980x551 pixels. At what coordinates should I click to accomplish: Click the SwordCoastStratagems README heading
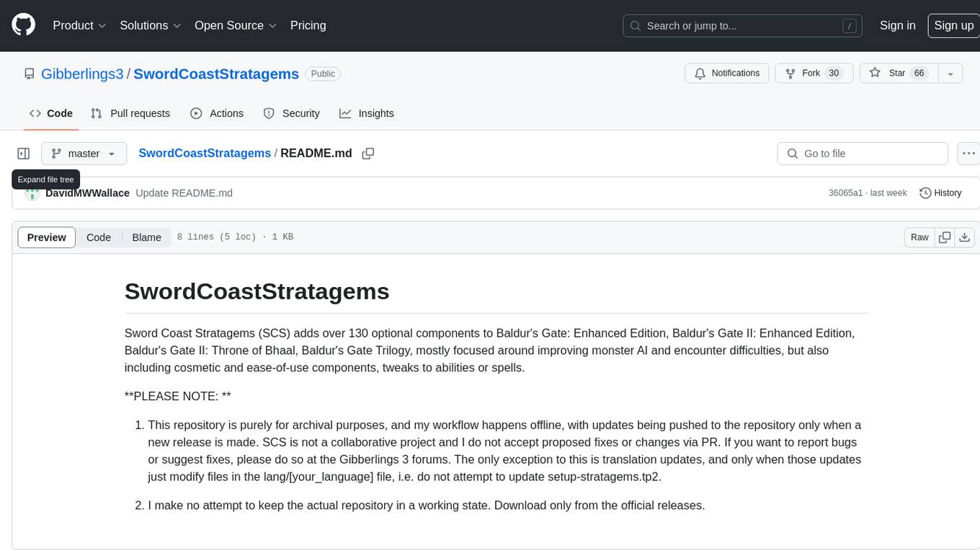pyautogui.click(x=257, y=291)
